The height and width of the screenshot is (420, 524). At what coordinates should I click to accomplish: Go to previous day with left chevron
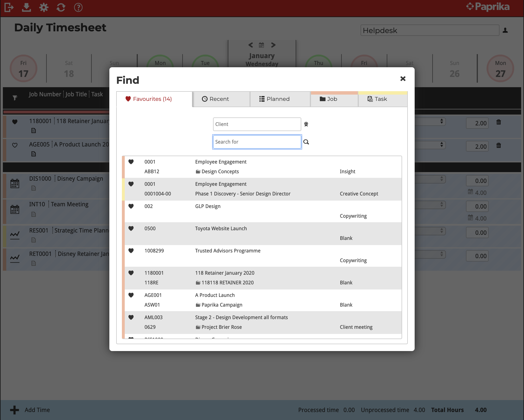[x=251, y=45]
